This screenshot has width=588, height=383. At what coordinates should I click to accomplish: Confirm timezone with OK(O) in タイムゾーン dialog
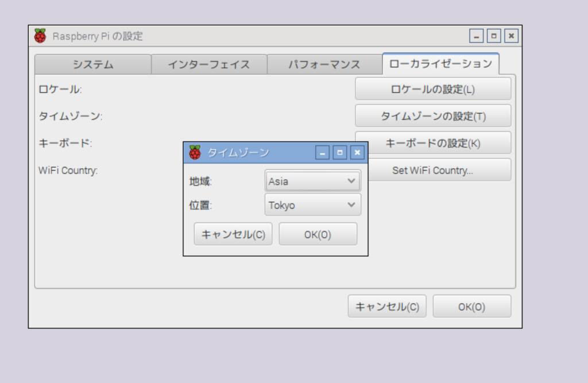point(318,234)
